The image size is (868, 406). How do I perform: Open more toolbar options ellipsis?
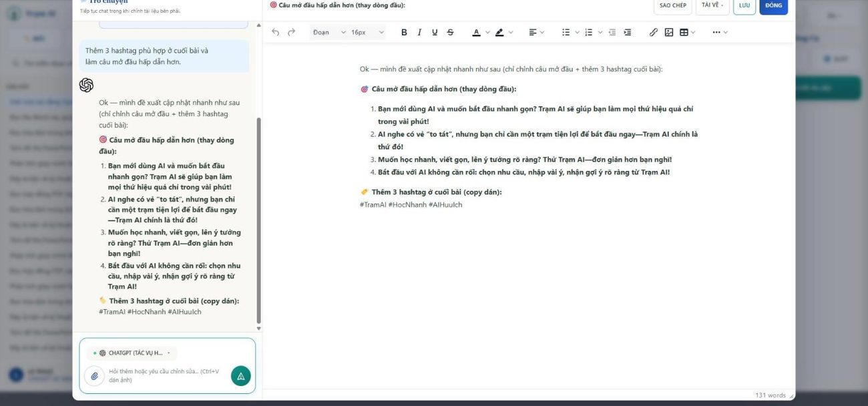pyautogui.click(x=716, y=32)
